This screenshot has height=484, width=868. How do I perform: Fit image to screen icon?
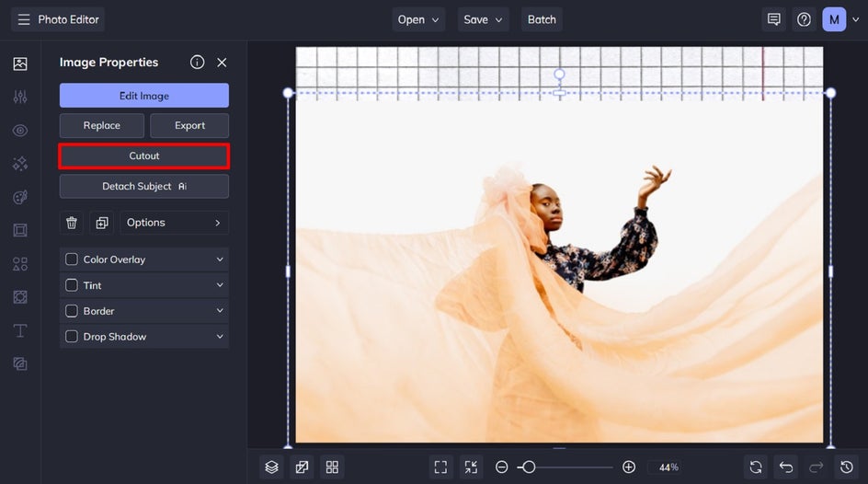pyautogui.click(x=440, y=467)
